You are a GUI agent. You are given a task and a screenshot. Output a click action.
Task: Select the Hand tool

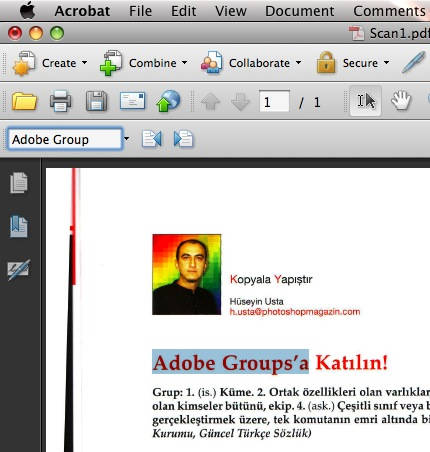click(x=401, y=101)
